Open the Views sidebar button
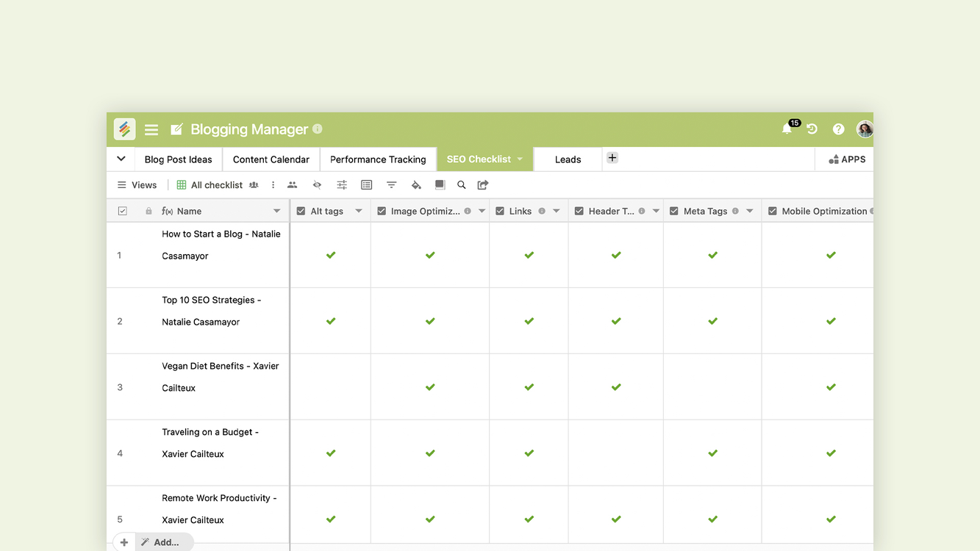The width and height of the screenshot is (980, 551). tap(137, 185)
